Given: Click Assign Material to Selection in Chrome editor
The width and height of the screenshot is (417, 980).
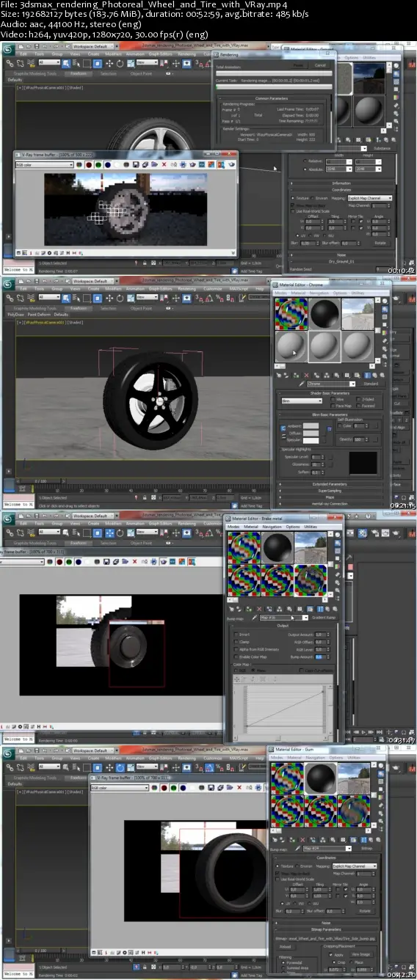Looking at the screenshot, I should point(296,376).
